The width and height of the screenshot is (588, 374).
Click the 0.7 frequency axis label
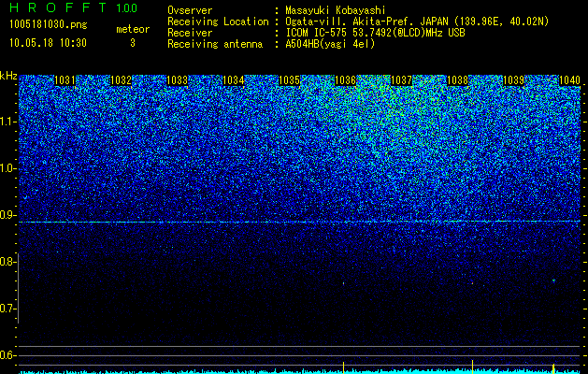[7, 309]
